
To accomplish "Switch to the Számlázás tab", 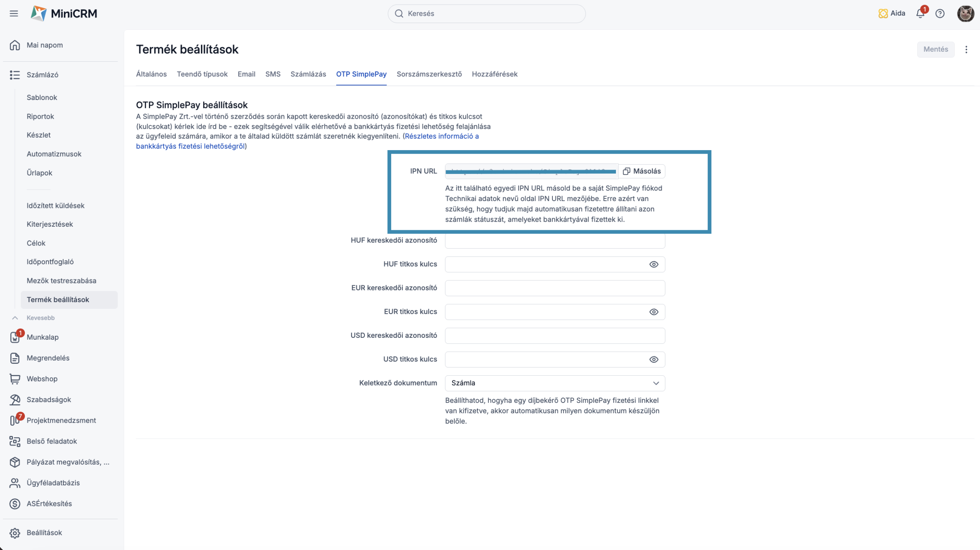I will pyautogui.click(x=308, y=74).
